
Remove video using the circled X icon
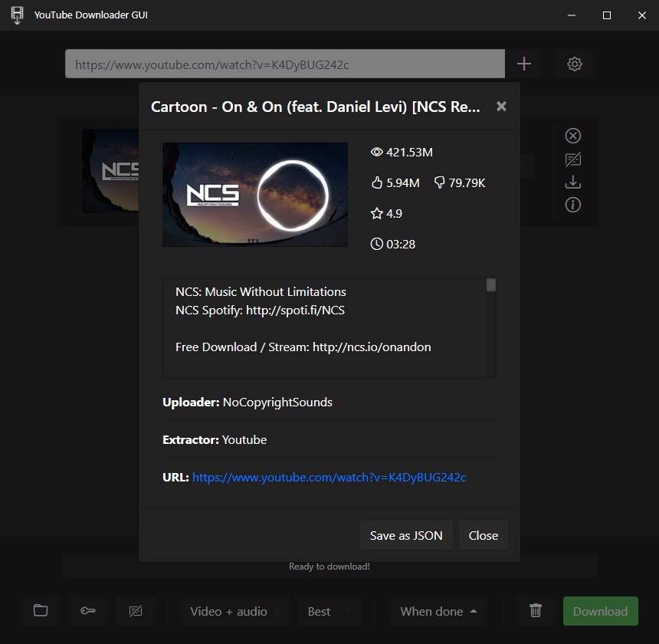point(573,136)
